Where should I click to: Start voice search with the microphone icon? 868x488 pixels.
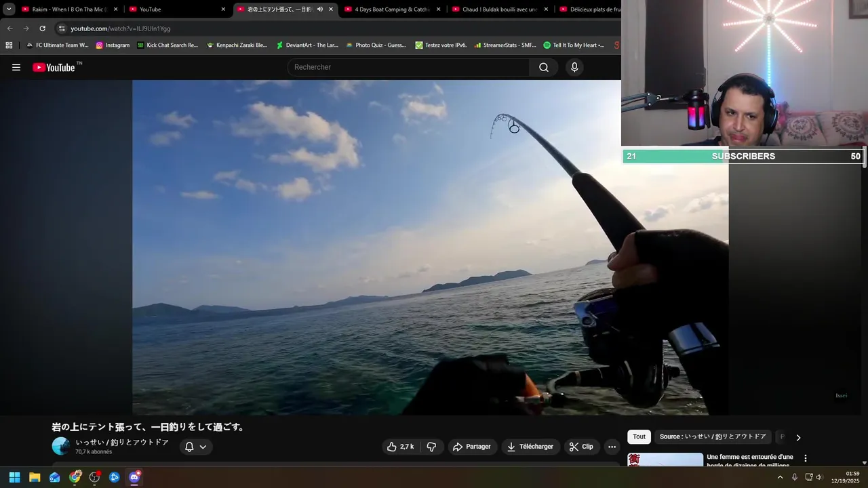(574, 67)
